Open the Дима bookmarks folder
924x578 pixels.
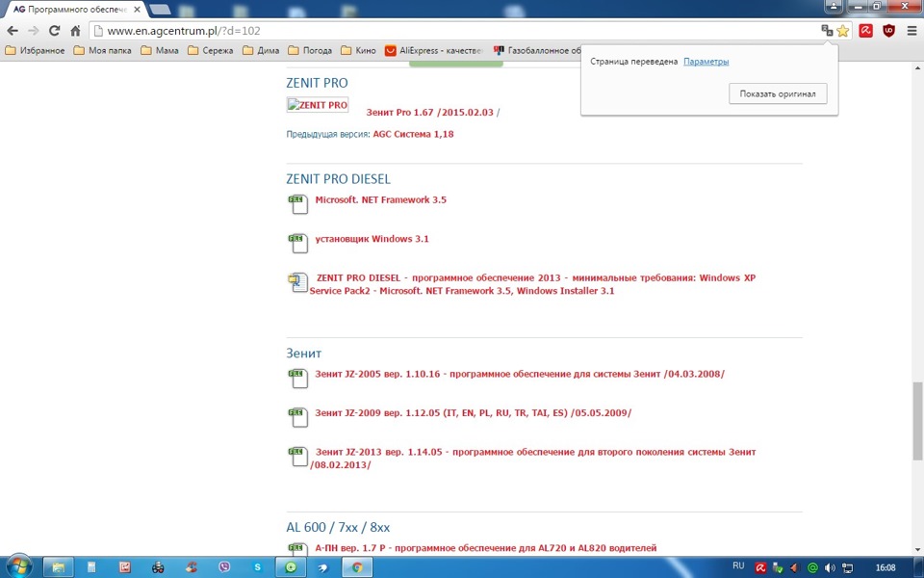pyautogui.click(x=261, y=51)
